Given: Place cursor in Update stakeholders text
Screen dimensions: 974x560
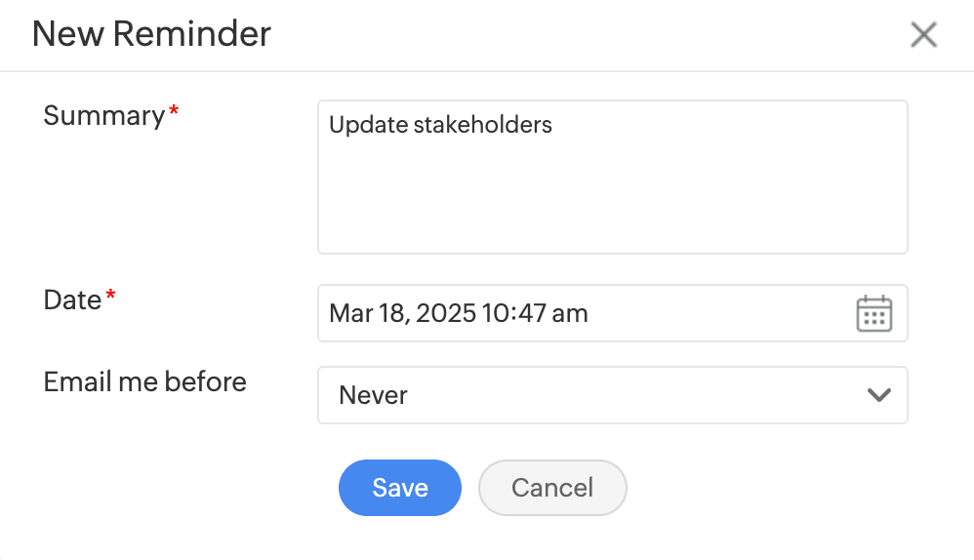Looking at the screenshot, I should 440,125.
